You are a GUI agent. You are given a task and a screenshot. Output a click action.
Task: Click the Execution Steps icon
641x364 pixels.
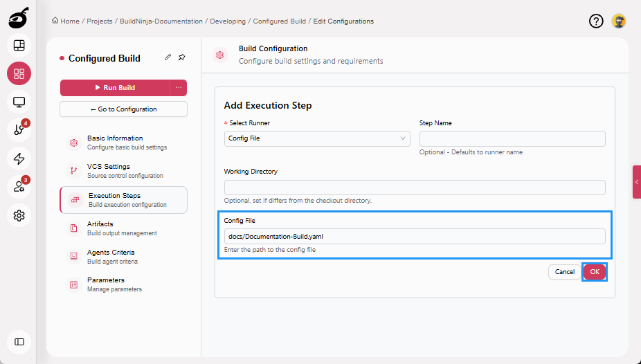point(75,200)
